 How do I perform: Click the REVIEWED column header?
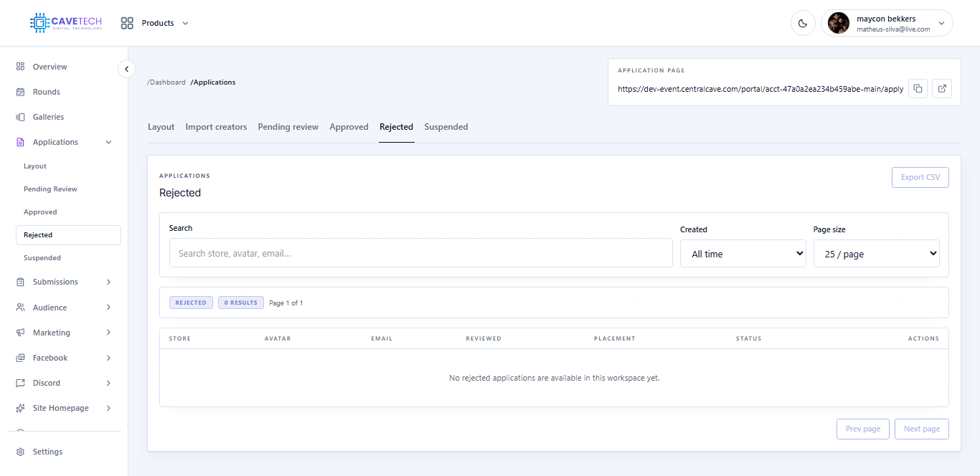484,338
